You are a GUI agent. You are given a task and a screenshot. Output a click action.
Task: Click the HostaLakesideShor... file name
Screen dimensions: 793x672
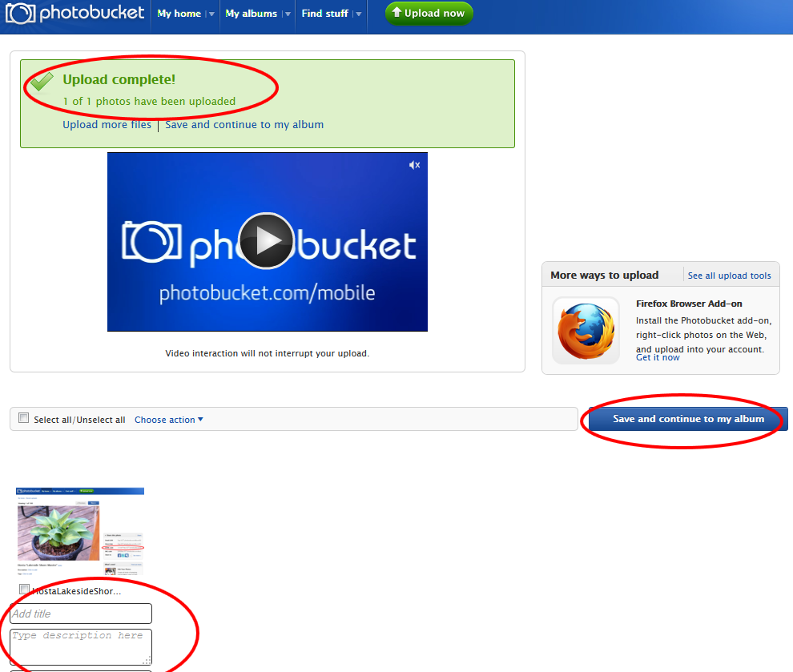76,591
